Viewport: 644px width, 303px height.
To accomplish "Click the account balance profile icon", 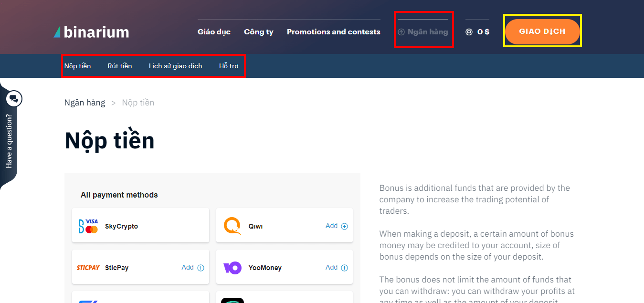I will click(469, 32).
